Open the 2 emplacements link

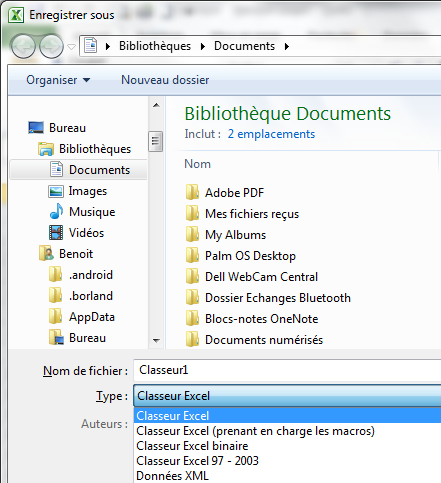tap(271, 134)
